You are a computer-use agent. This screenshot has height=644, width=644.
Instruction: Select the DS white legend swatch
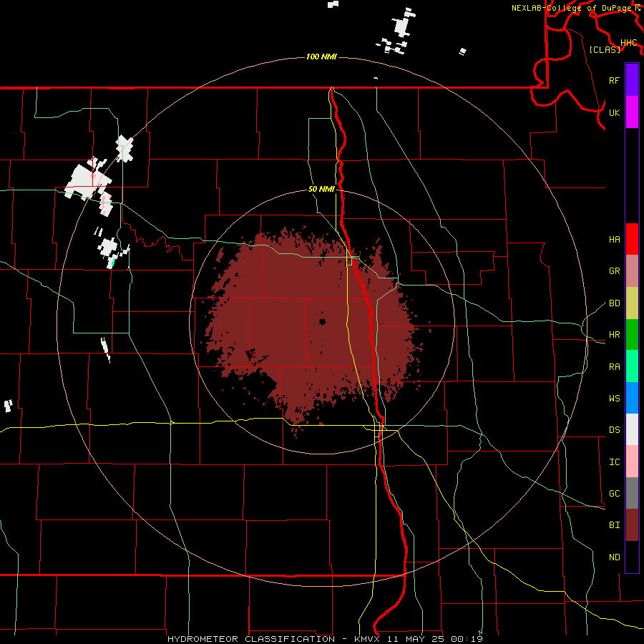632,429
